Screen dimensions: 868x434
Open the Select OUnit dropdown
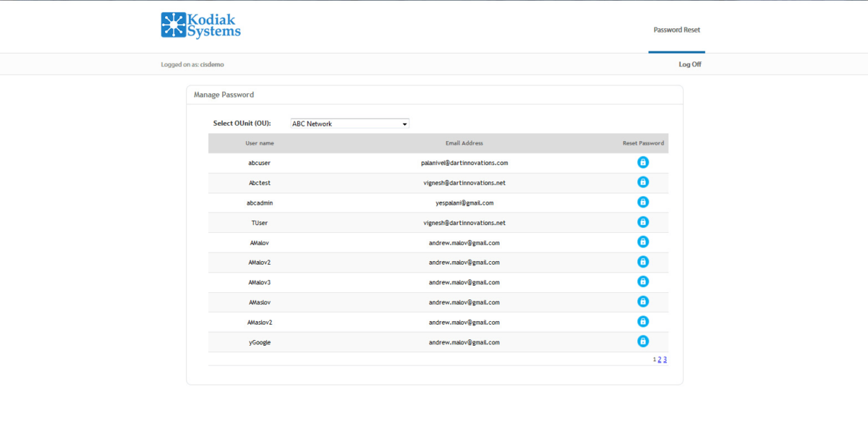tap(349, 124)
